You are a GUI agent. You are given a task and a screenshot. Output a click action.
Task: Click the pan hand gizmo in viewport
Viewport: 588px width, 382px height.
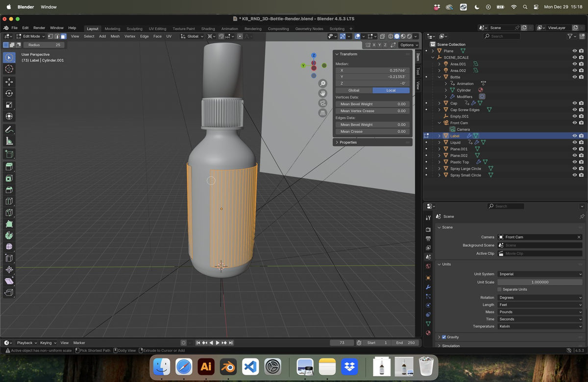[x=322, y=93]
